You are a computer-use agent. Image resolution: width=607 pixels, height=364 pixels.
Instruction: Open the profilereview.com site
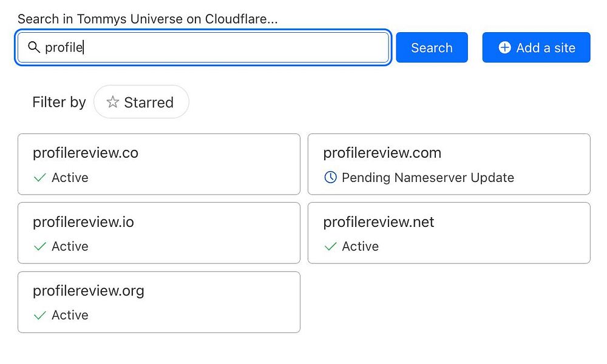pos(382,153)
